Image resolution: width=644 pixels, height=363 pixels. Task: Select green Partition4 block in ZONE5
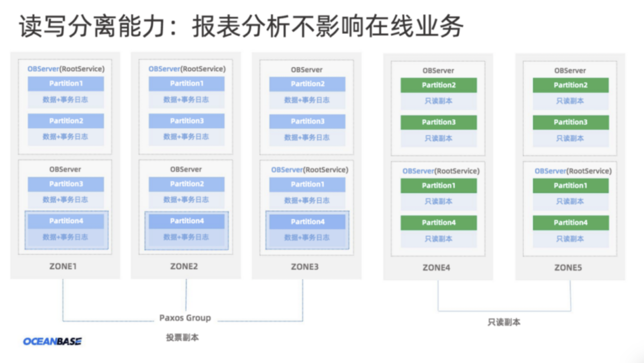pyautogui.click(x=570, y=223)
